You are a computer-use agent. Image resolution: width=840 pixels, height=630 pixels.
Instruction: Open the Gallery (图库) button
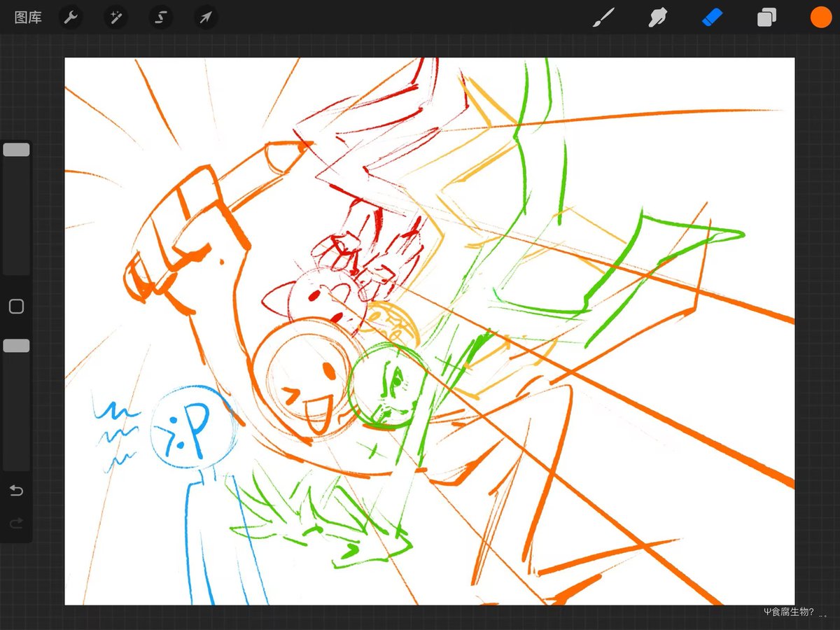(x=28, y=17)
